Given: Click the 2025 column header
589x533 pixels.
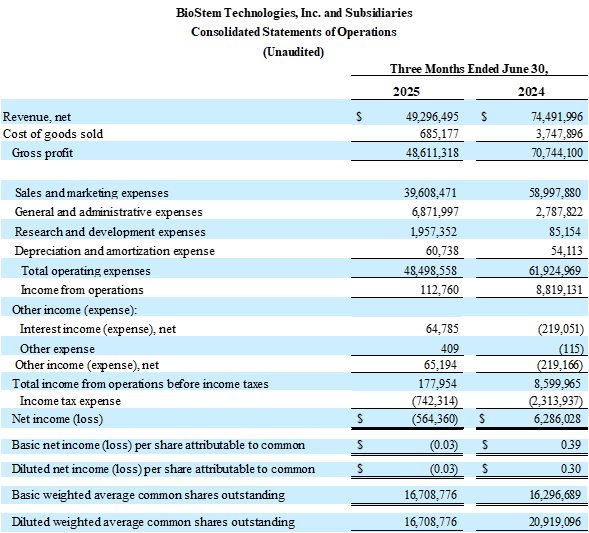Looking at the screenshot, I should point(406,92).
